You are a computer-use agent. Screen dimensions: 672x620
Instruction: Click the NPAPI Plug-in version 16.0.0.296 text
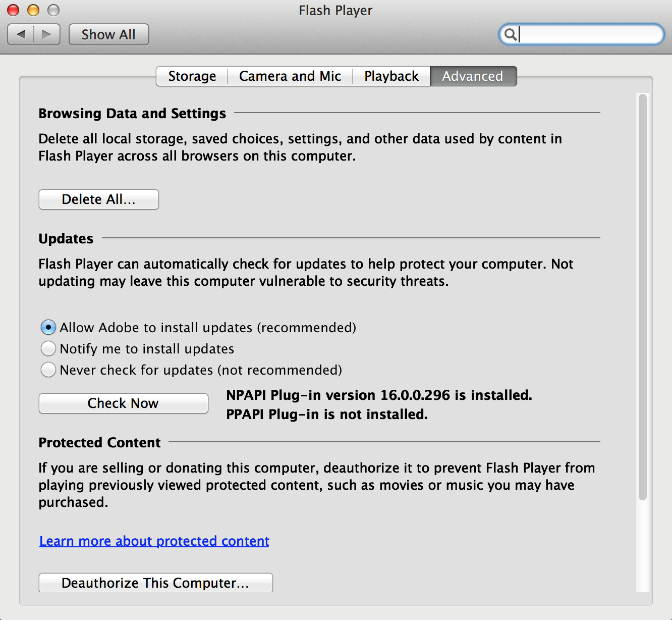point(379,395)
